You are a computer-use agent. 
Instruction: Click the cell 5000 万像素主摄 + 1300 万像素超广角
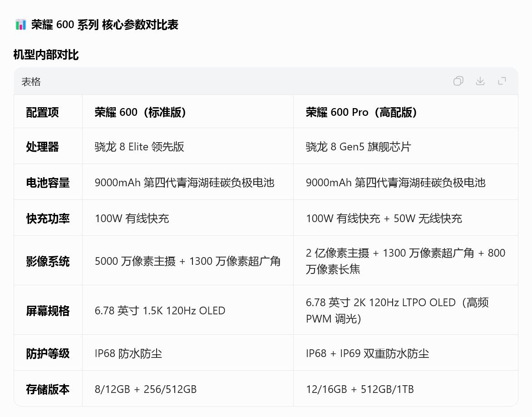tap(187, 261)
